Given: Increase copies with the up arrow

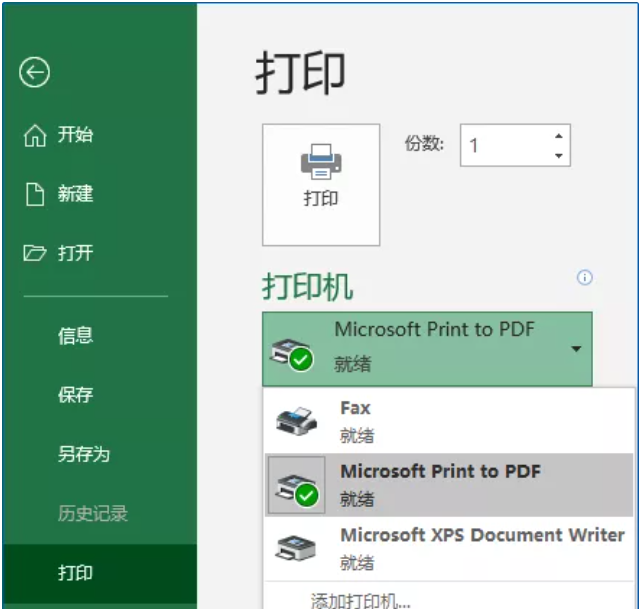Looking at the screenshot, I should (558, 136).
